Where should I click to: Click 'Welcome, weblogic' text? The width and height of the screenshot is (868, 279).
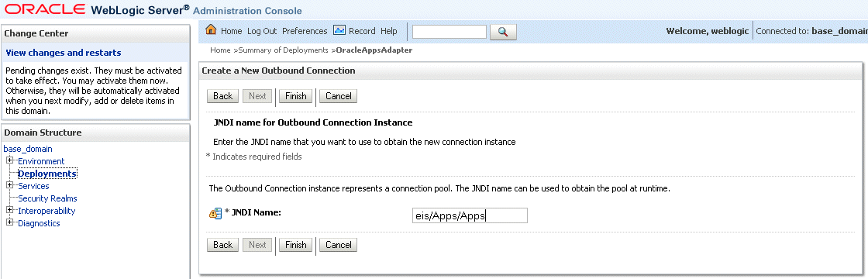tap(708, 31)
